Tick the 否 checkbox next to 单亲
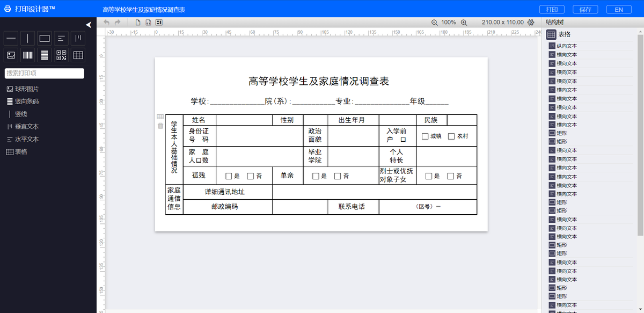Image resolution: width=644 pixels, height=313 pixels. click(x=338, y=176)
